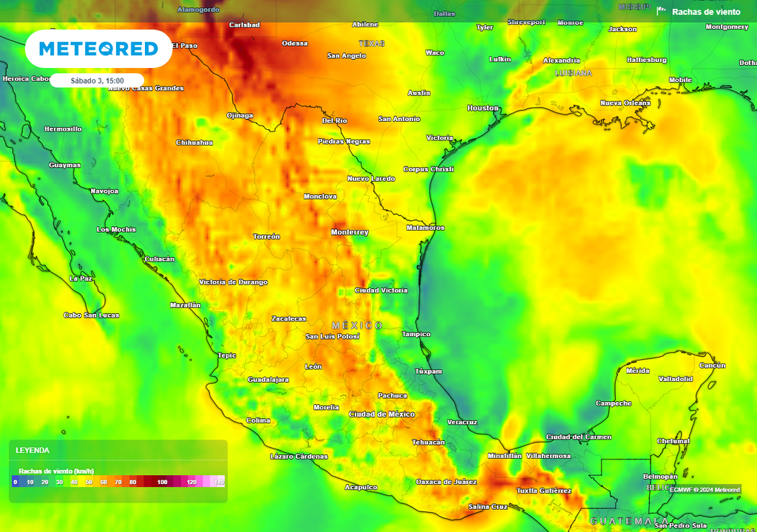The width and height of the screenshot is (757, 532).
Task: Click the 100 km/h dark red legend swatch
Action: tap(162, 482)
